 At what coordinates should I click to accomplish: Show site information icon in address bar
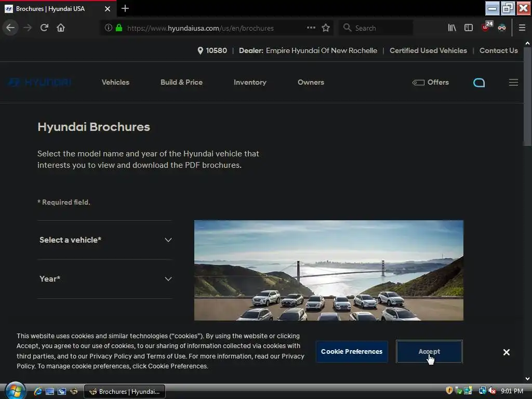tap(108, 28)
